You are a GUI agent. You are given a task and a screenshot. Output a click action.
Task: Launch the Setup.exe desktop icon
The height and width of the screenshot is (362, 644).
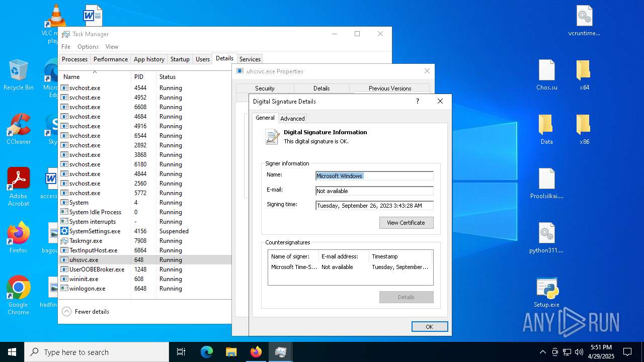pyautogui.click(x=546, y=293)
